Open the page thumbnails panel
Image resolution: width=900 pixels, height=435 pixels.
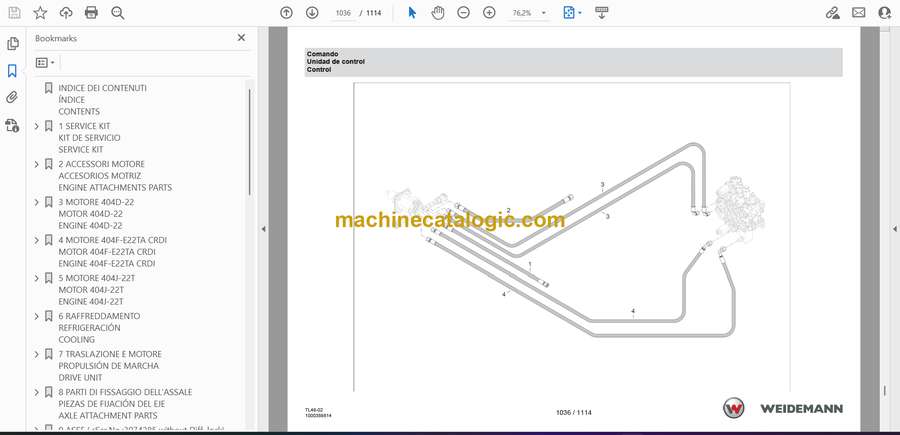pyautogui.click(x=13, y=44)
